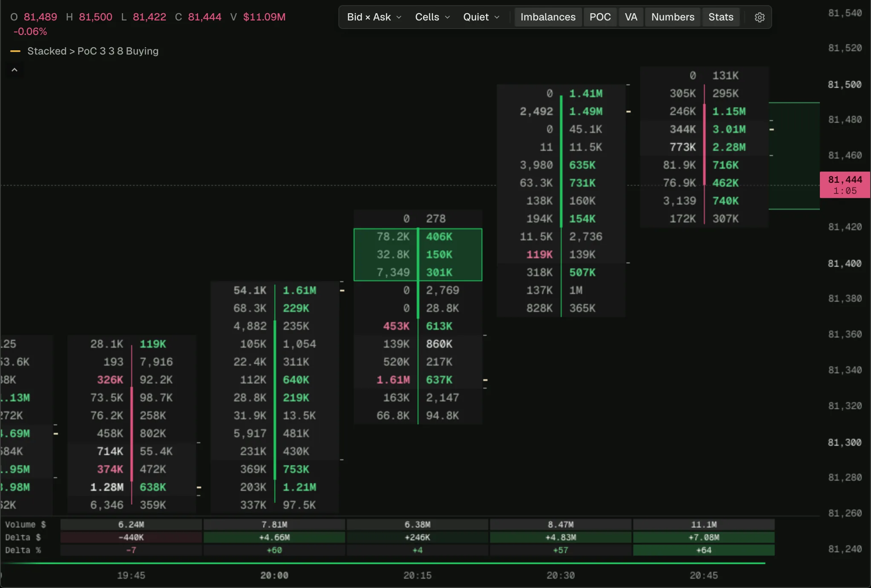The height and width of the screenshot is (588, 871).
Task: Toggle the Numbers option
Action: 672,17
